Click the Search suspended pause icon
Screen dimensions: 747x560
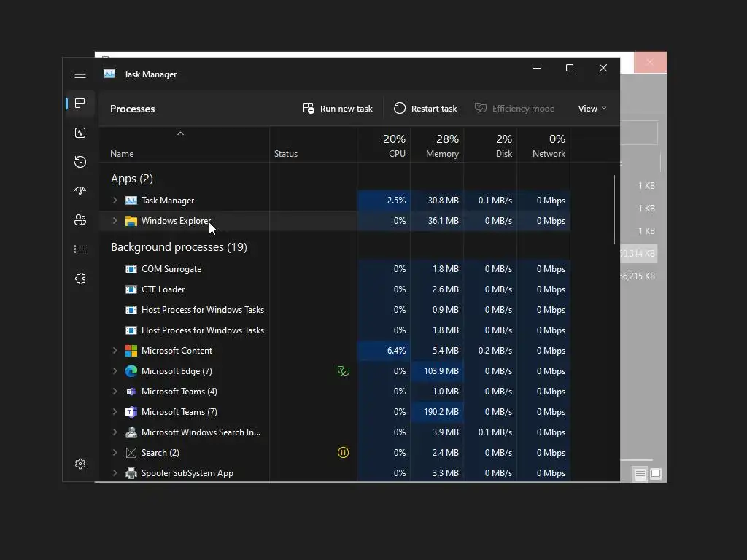(343, 453)
